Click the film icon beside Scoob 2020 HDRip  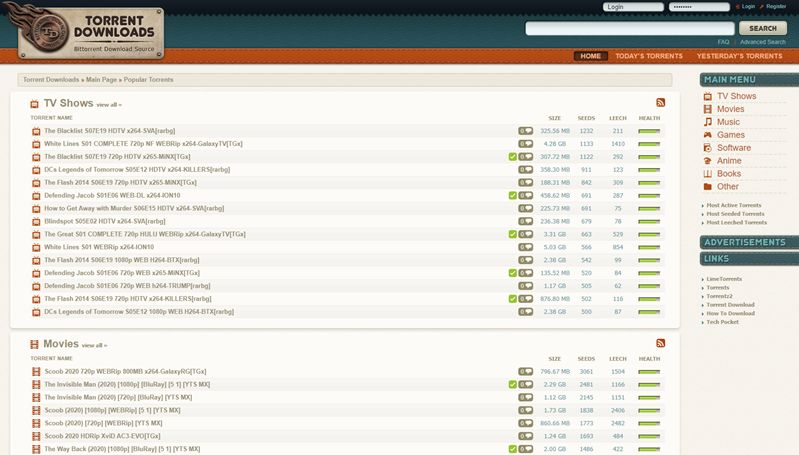36,436
